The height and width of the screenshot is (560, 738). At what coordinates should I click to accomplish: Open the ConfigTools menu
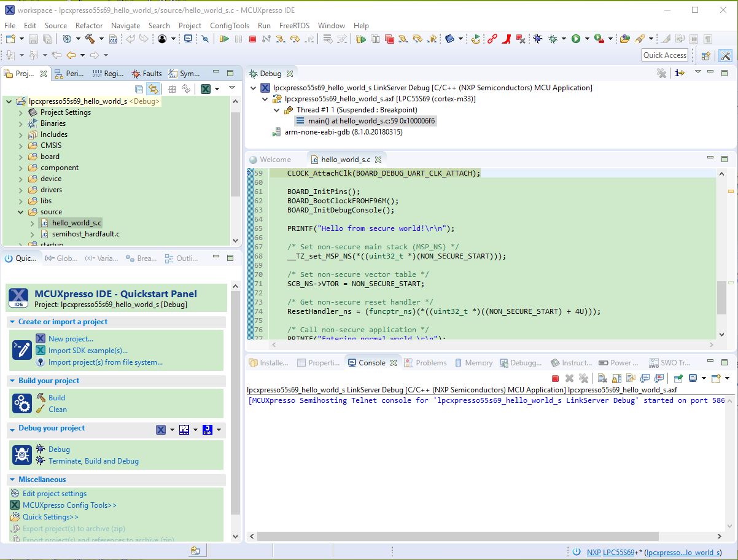point(230,25)
